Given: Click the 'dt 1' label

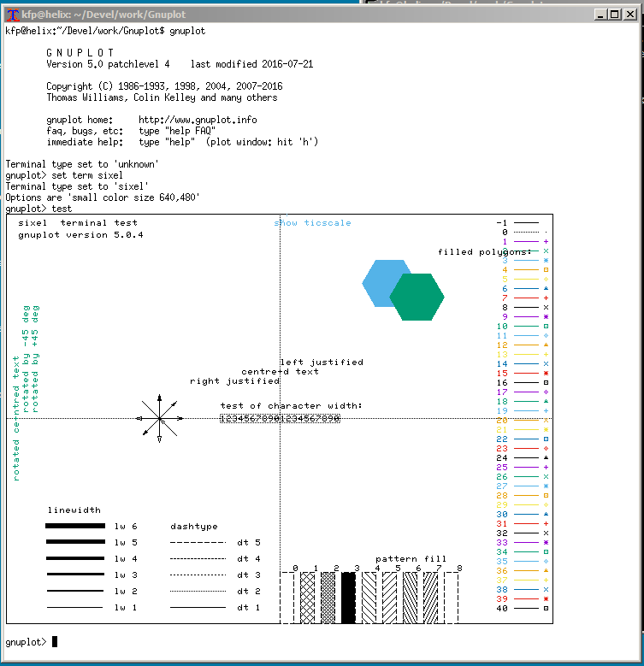Looking at the screenshot, I should (x=249, y=608).
